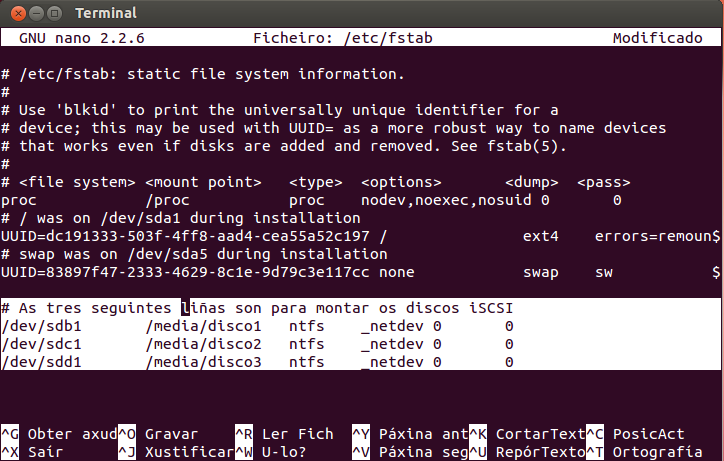Close the Terminal window
Image resolution: width=724 pixels, height=461 pixels.
pos(18,13)
